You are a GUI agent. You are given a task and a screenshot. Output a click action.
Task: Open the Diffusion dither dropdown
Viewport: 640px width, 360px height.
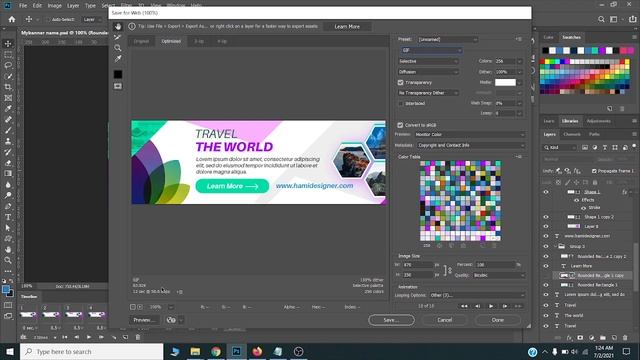(428, 72)
